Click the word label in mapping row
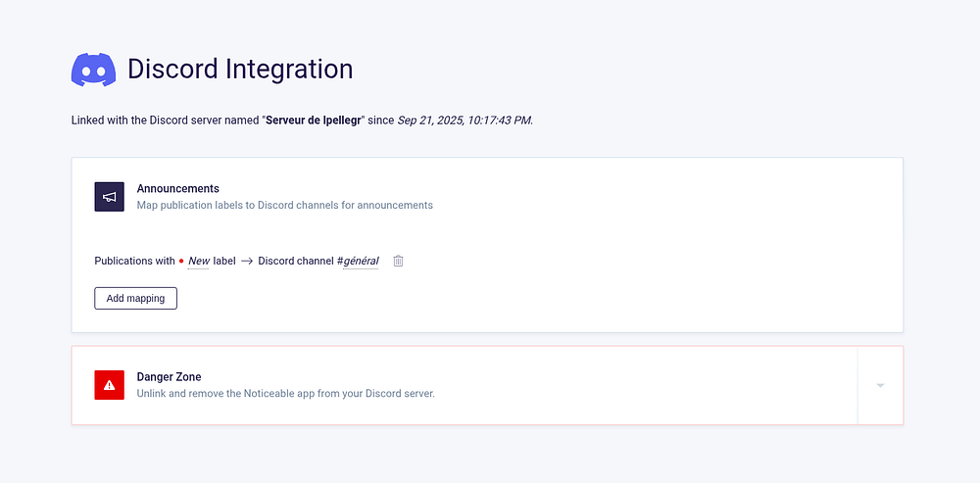This screenshot has height=483, width=980. pyautogui.click(x=224, y=262)
